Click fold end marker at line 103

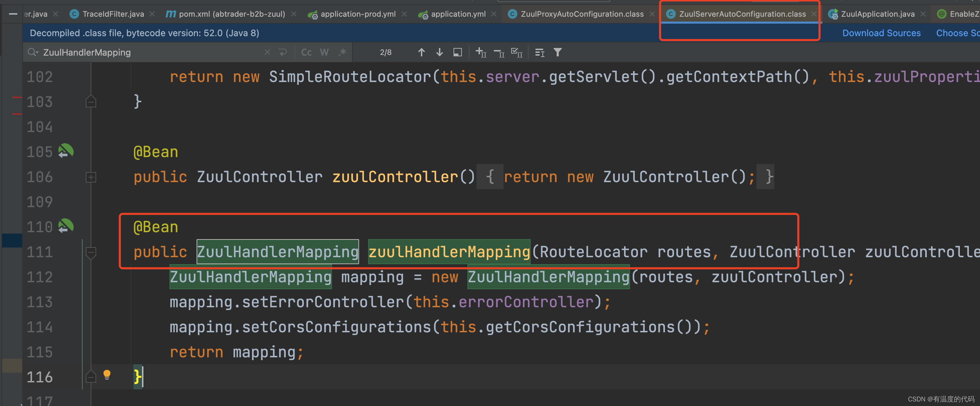coord(91,101)
